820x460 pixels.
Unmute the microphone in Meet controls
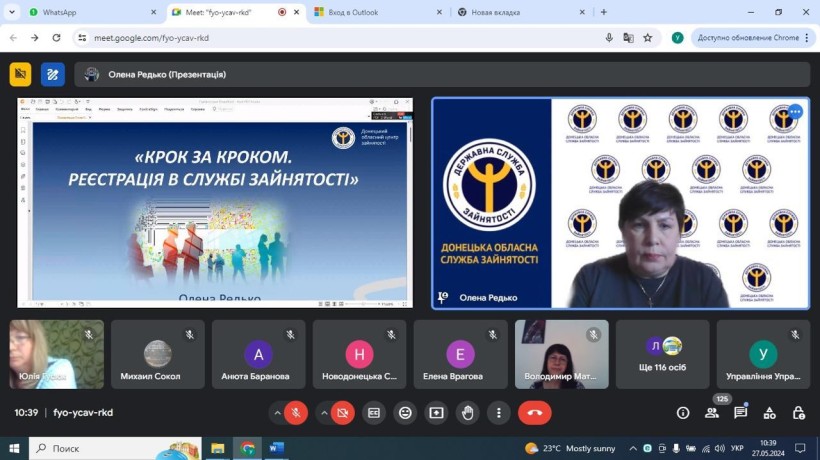296,413
